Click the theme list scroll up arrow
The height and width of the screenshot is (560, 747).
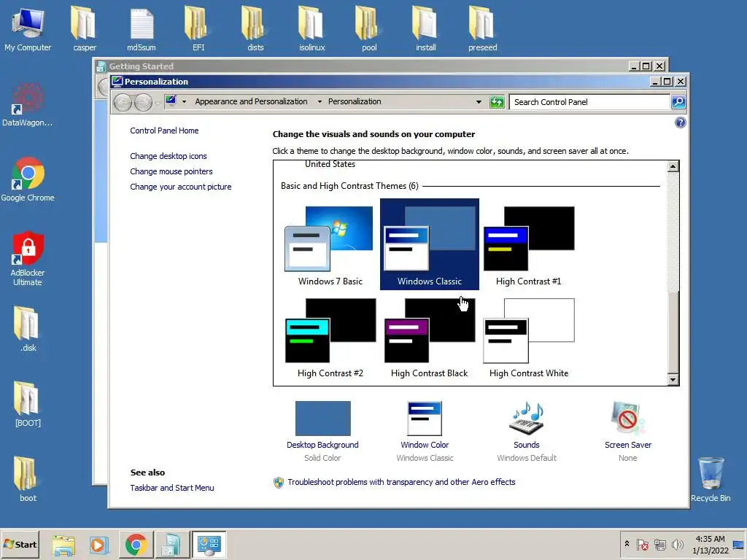click(x=673, y=166)
